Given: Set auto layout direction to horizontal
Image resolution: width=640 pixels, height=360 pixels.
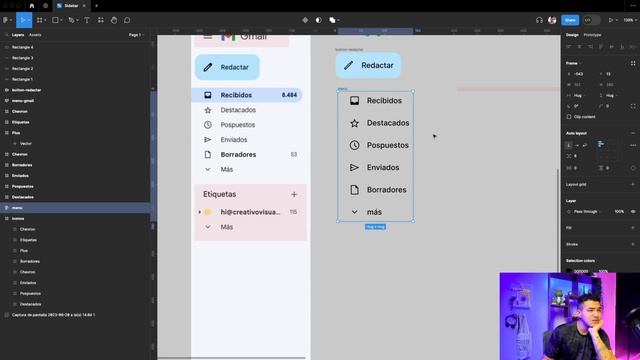Looking at the screenshot, I should [577, 145].
